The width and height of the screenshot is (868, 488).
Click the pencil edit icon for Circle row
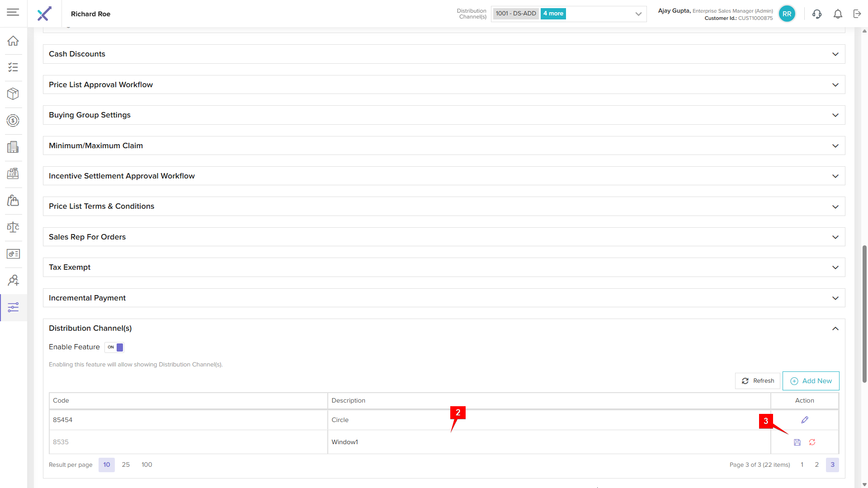(x=805, y=420)
